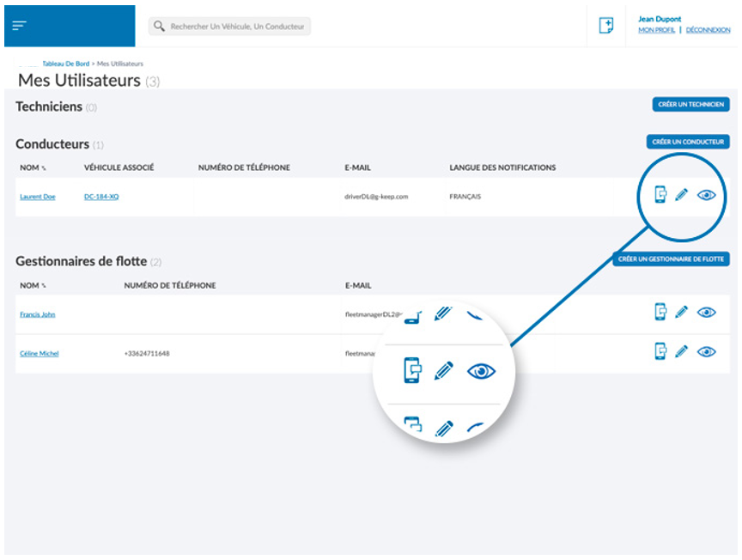Toggle the eye icon for Laurent Doe
The width and height of the screenshot is (742, 560).
coord(706,195)
